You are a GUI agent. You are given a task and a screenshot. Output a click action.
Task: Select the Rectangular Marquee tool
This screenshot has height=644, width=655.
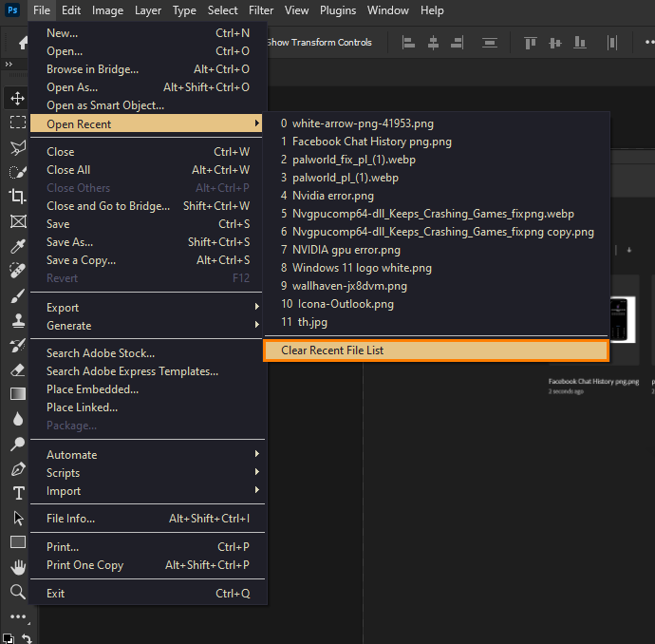(x=17, y=123)
